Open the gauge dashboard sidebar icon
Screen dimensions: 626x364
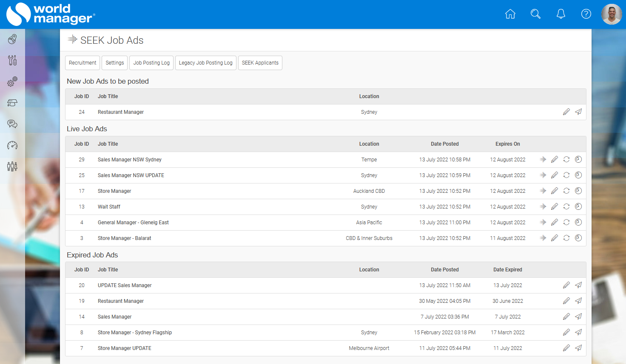(12, 145)
